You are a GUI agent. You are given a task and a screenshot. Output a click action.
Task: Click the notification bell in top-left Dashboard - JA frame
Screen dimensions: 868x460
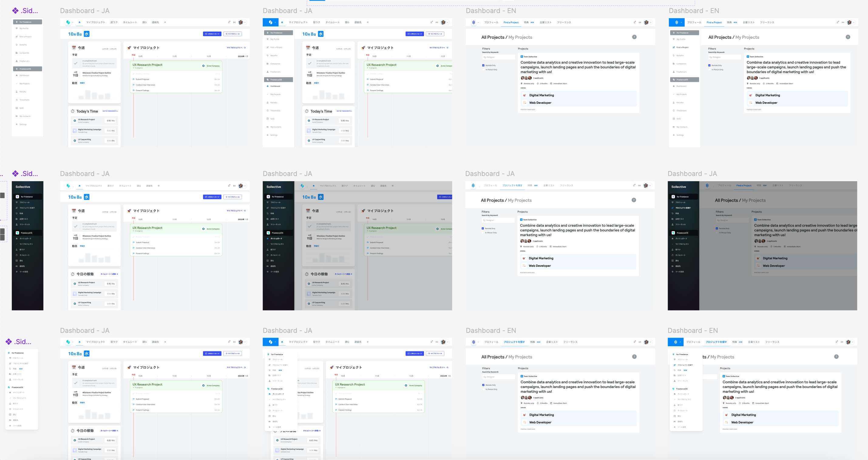[229, 22]
